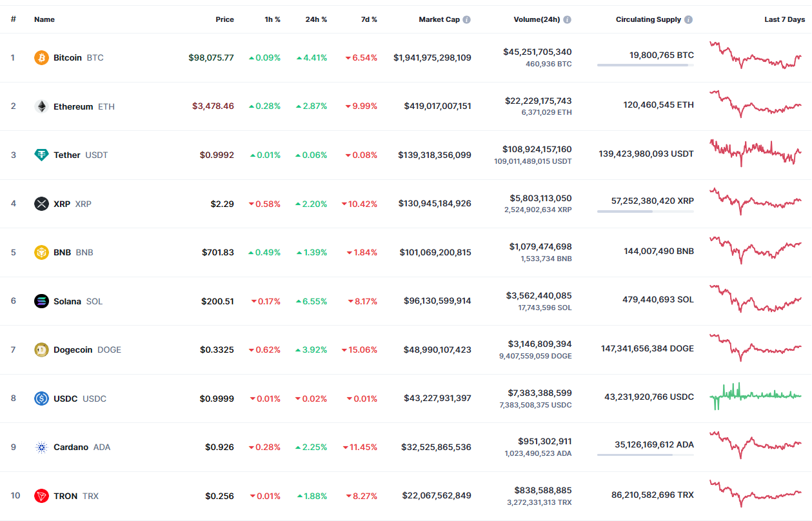Click Ethereum price $3,478.46
Screen dimensions: 812x521
pos(213,106)
